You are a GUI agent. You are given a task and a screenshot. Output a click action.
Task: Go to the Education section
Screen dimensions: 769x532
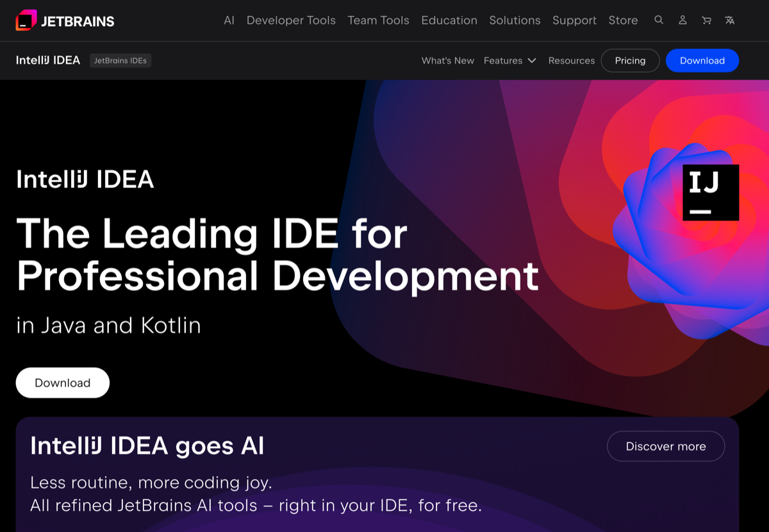(x=449, y=20)
